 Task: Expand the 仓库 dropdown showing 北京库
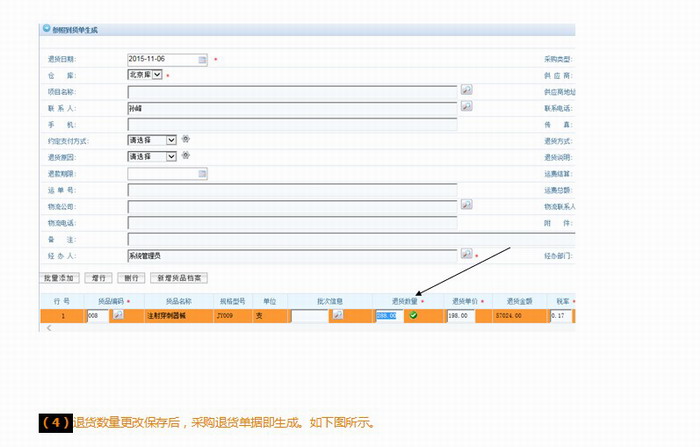point(157,75)
